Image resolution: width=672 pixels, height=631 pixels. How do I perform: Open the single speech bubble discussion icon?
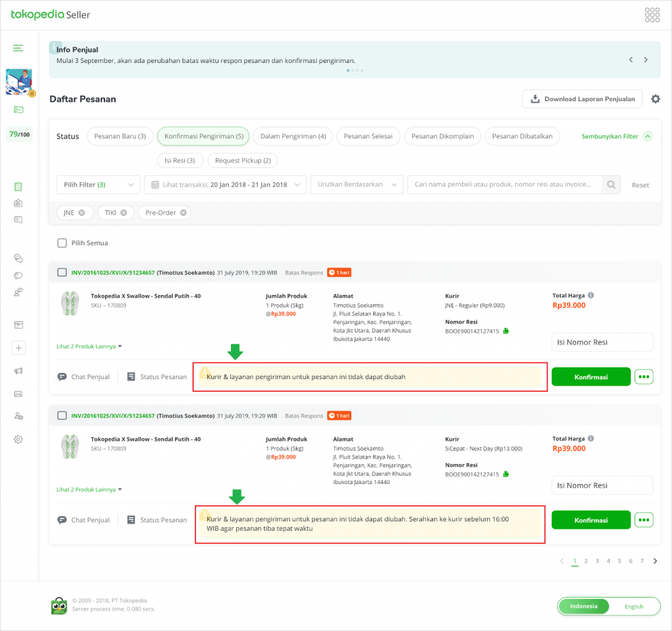coord(18,275)
